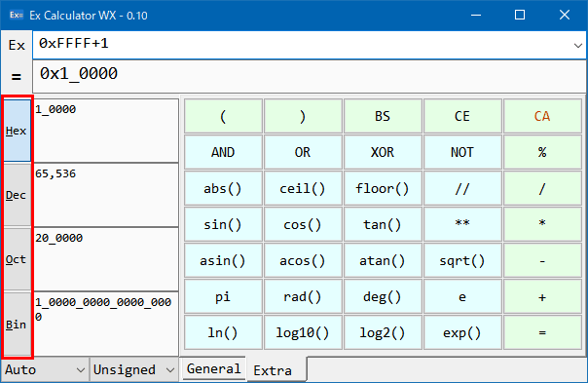
Task: Open the expression history dropdown arrow
Action: click(578, 46)
